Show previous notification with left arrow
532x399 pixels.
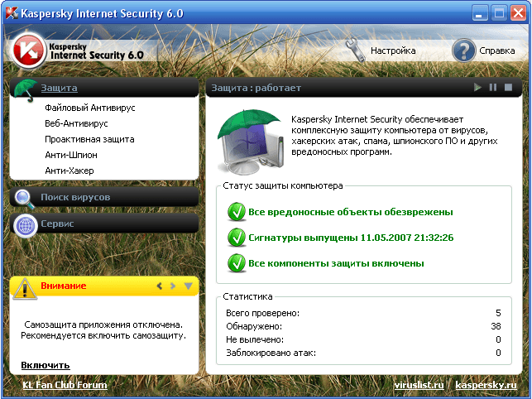point(160,286)
